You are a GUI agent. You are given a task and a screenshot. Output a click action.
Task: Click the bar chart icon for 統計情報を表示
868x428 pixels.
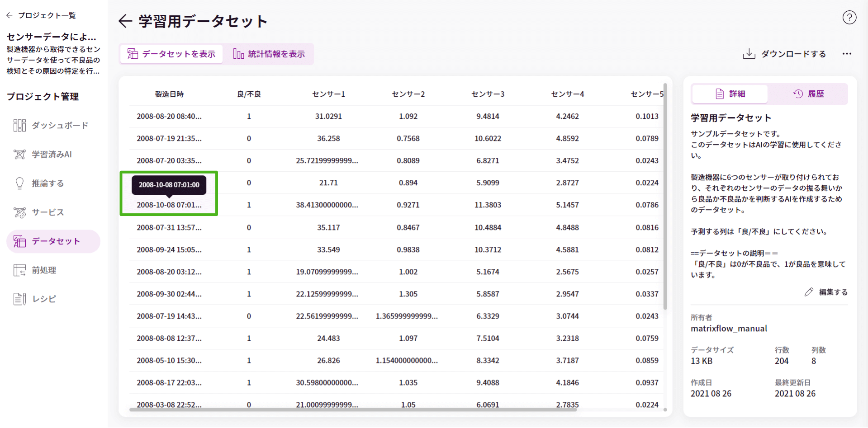pyautogui.click(x=238, y=54)
